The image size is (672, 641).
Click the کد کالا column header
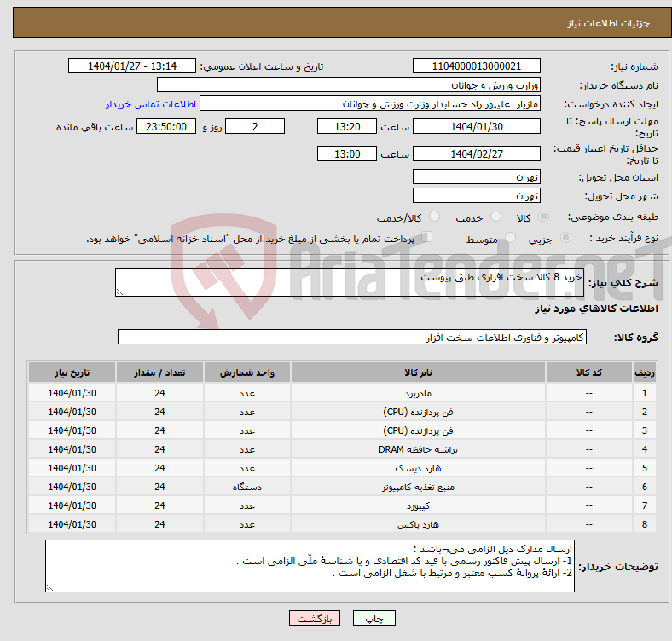(589, 372)
